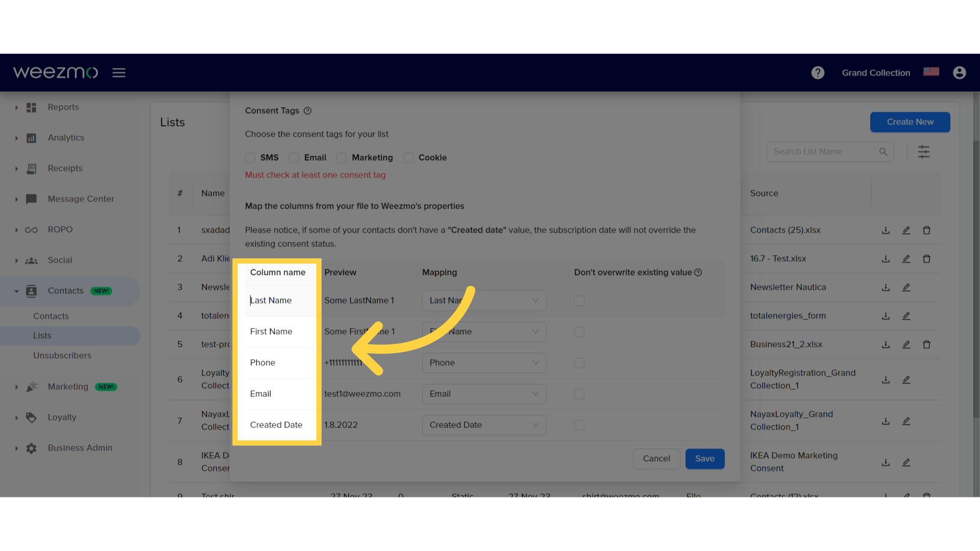Screen dimensions: 980x551
Task: Click the Analytics sidebar icon
Action: [x=31, y=137]
